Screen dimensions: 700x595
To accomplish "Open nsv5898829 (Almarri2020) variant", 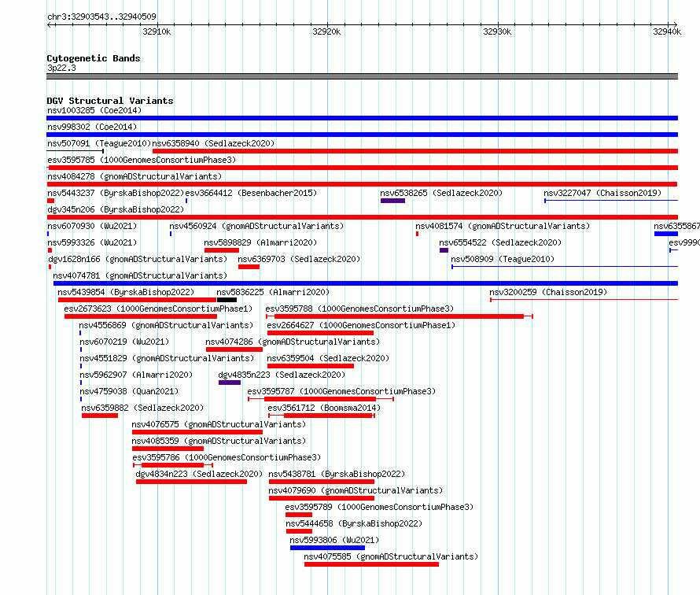I will click(x=260, y=242).
